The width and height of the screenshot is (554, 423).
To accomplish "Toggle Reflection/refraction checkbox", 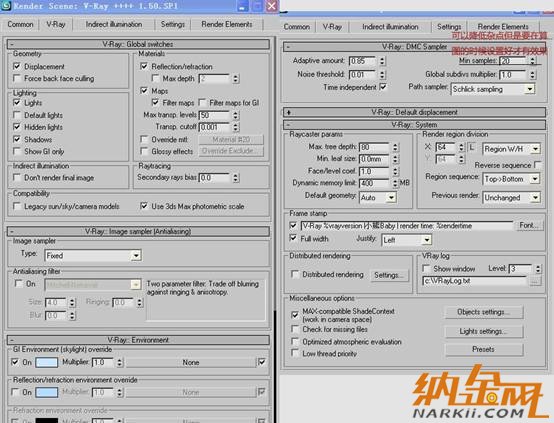I will tap(144, 66).
